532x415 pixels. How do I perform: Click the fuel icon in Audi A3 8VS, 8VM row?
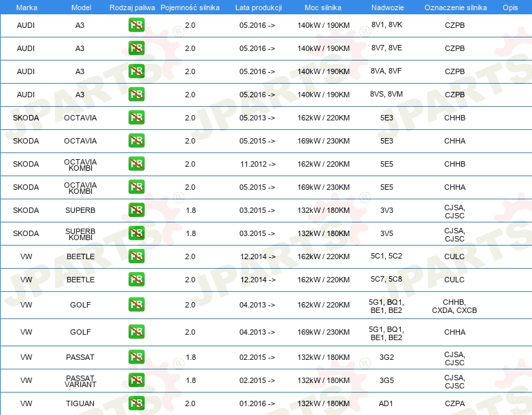(136, 95)
